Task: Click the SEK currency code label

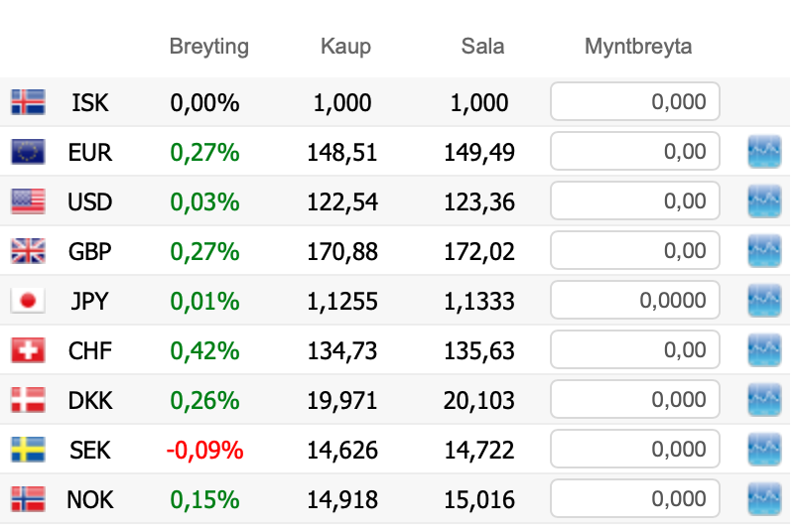Action: point(90,450)
